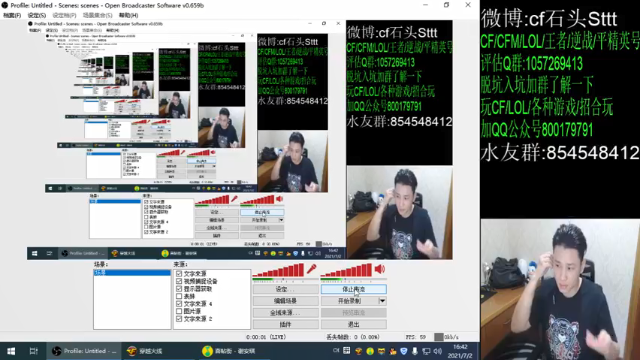Click the 'FPS: 59' status text
640x360 pixels.
point(416,337)
